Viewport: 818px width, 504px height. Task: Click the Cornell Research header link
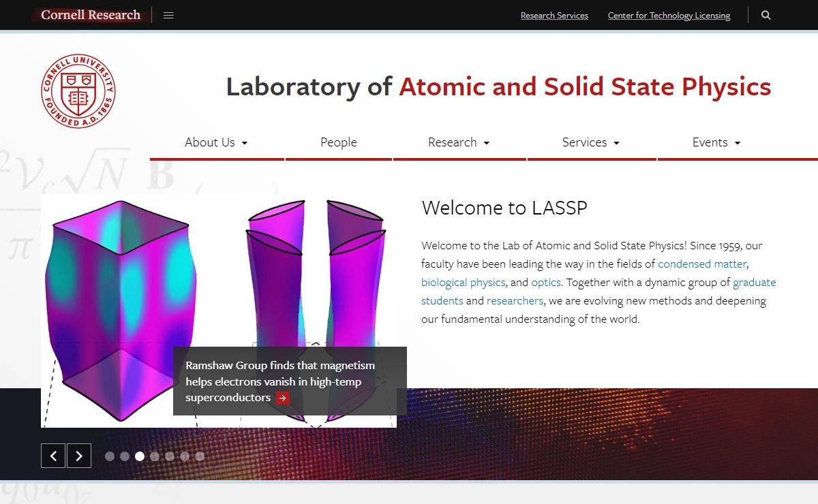click(91, 15)
